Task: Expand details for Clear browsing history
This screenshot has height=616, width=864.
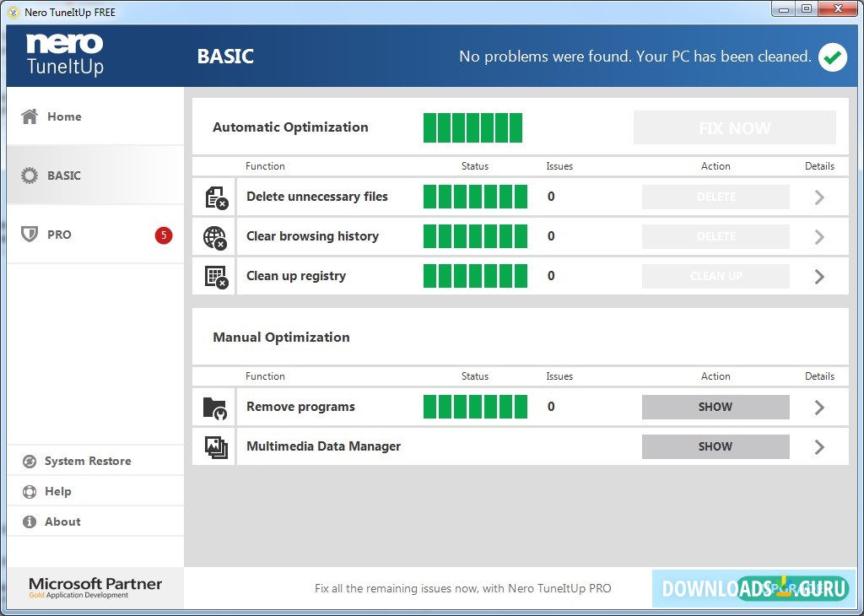Action: point(819,237)
